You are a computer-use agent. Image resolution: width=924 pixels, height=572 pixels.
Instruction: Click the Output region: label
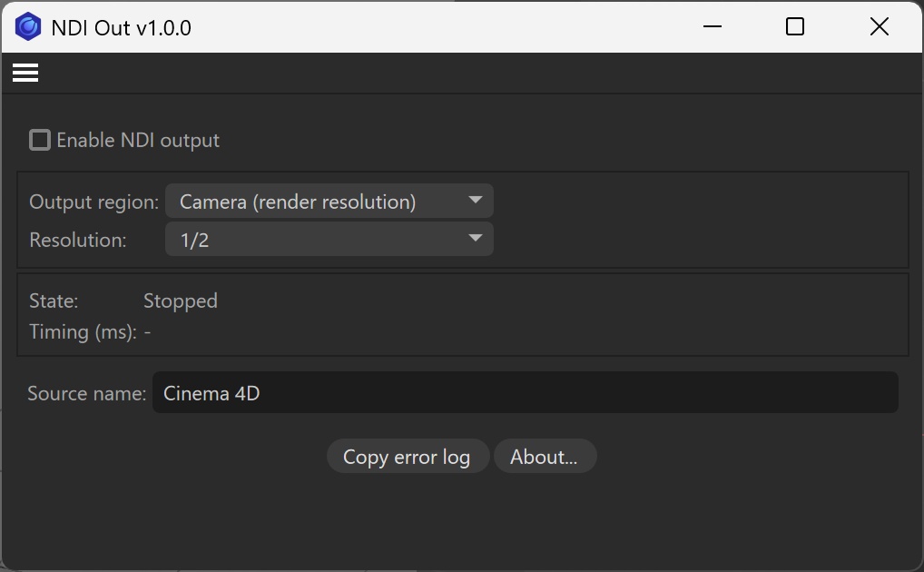tap(93, 202)
